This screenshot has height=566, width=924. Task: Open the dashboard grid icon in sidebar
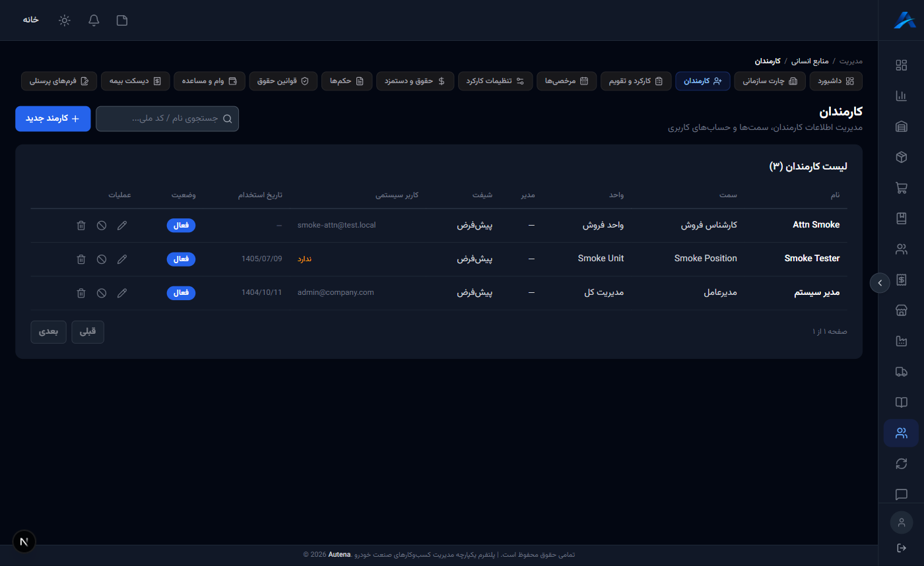tap(901, 65)
